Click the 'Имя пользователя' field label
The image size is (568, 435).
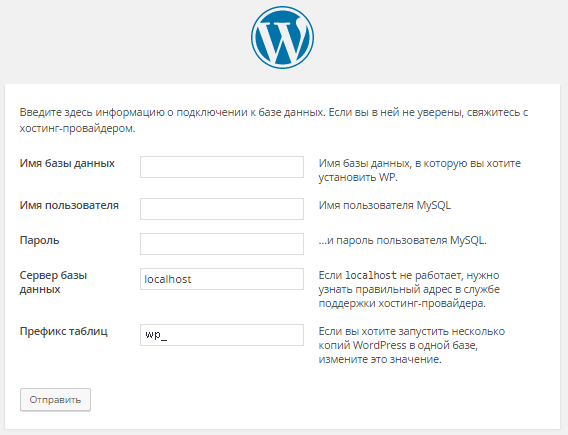click(69, 205)
